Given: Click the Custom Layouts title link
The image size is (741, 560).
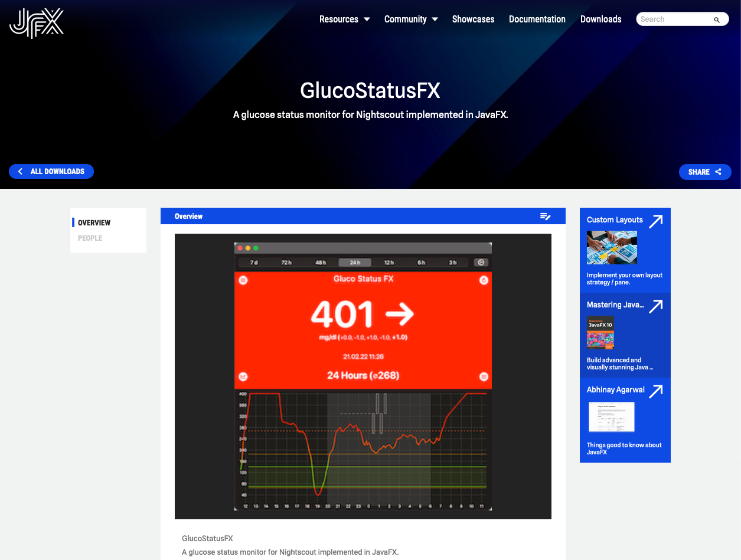Looking at the screenshot, I should (x=615, y=220).
